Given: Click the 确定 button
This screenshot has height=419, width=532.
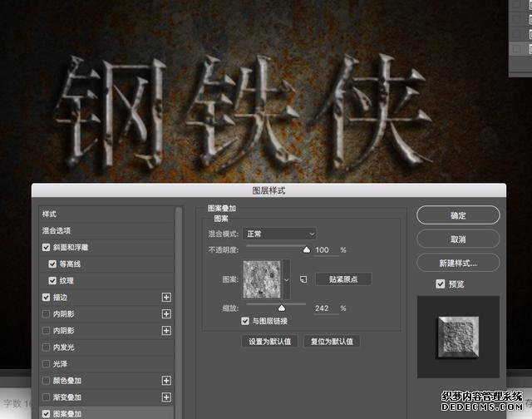Looking at the screenshot, I should coord(458,215).
